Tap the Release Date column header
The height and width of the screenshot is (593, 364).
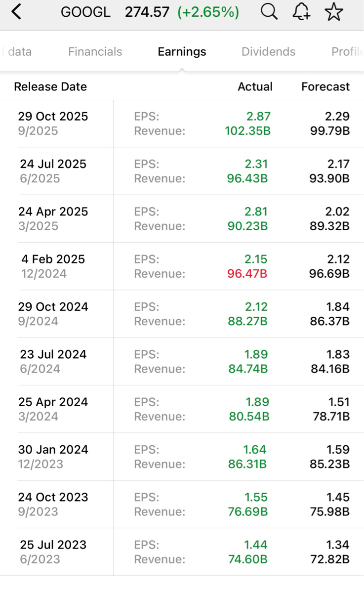(50, 87)
